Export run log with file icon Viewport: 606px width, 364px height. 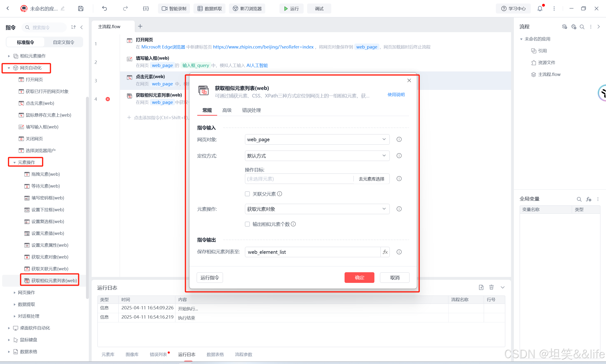[481, 287]
